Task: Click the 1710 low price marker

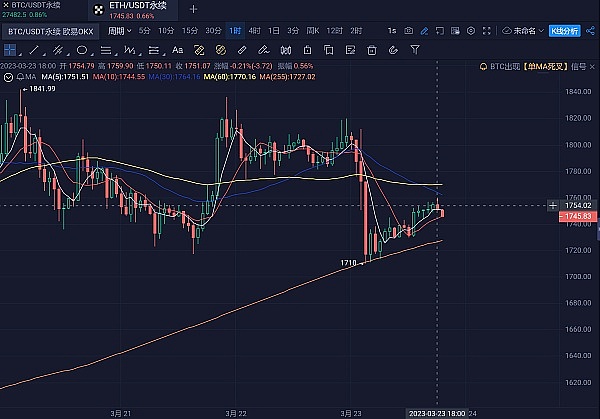Action: click(348, 263)
